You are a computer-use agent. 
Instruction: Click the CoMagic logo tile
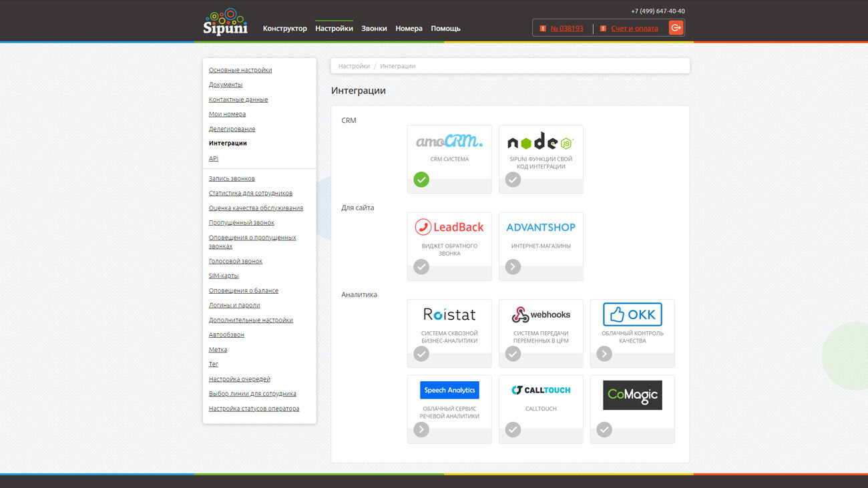[x=632, y=395]
